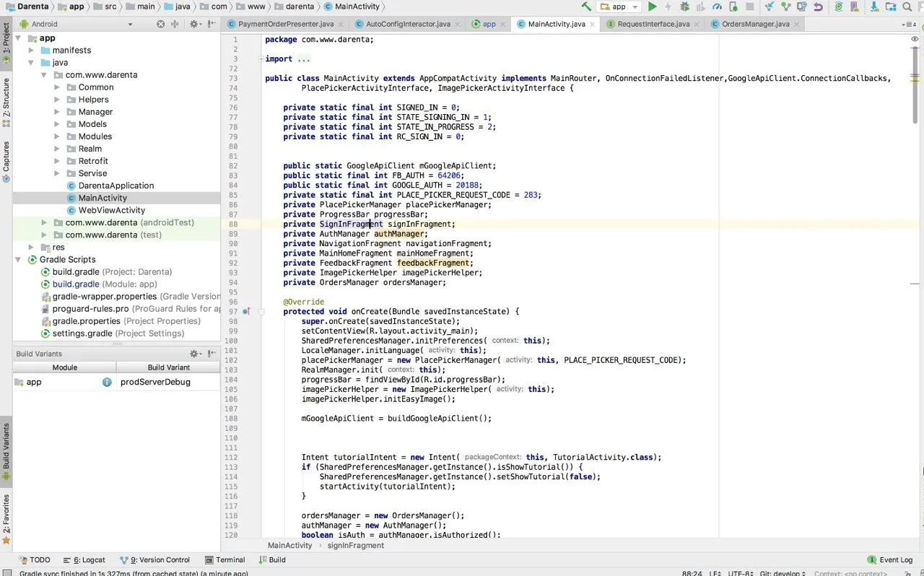Click MainActivity.java in the top breadcrumb
The width and height of the screenshot is (924, 576).
[352, 6]
